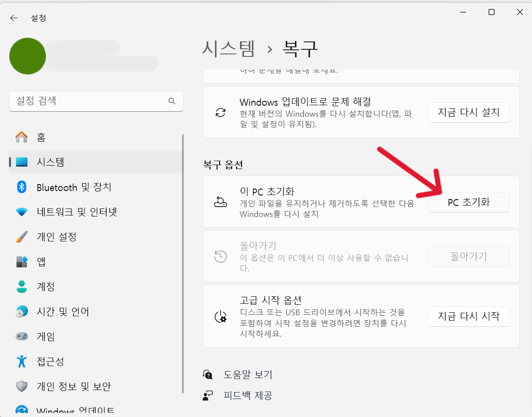Screen dimensions: 532x417
Task: Click the 이 PC 초기화 title text
Action: (x=267, y=192)
